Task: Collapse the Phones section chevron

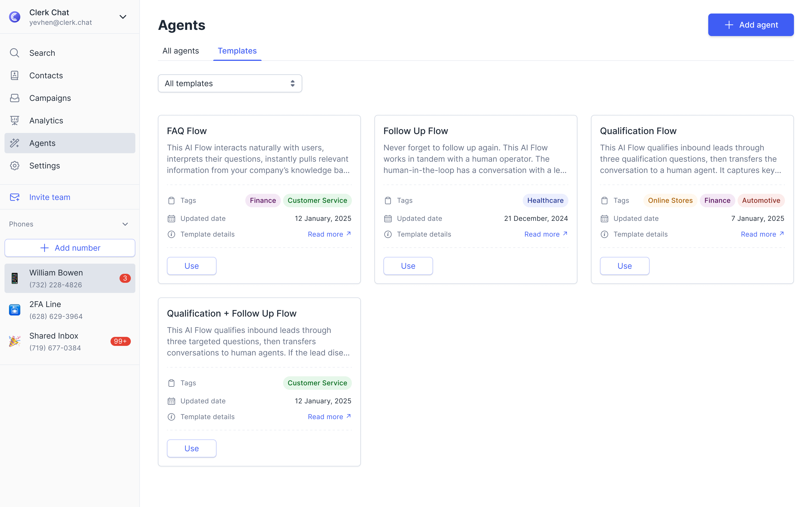Action: coord(125,224)
